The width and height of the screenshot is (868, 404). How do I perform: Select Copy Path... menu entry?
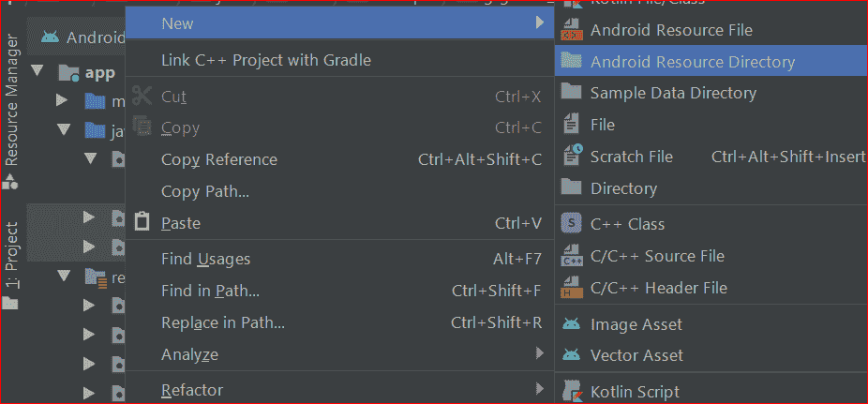(x=340, y=191)
